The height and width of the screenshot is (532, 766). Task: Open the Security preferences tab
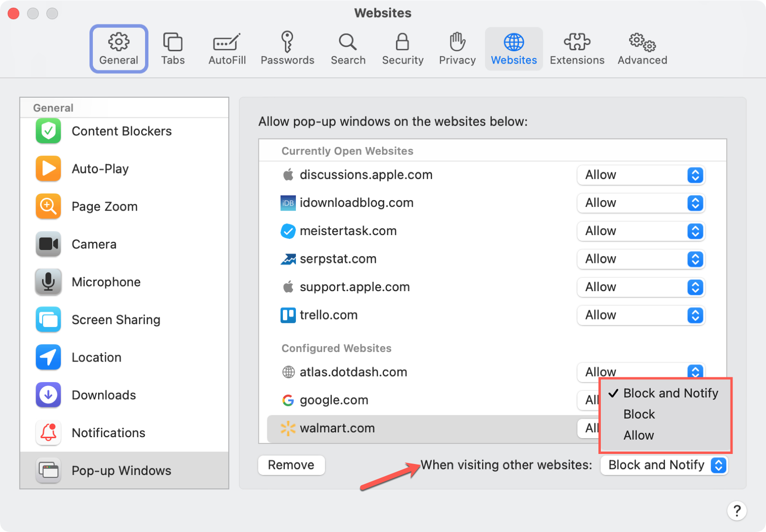click(403, 49)
